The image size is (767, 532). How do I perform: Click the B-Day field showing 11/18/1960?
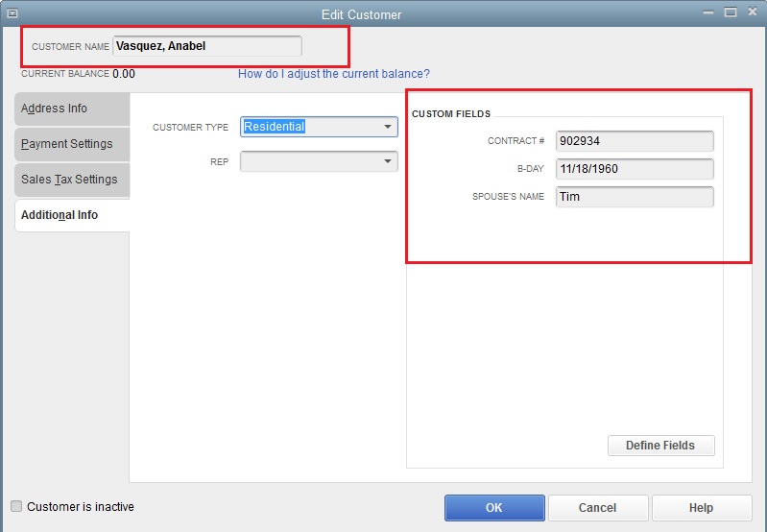[635, 169]
